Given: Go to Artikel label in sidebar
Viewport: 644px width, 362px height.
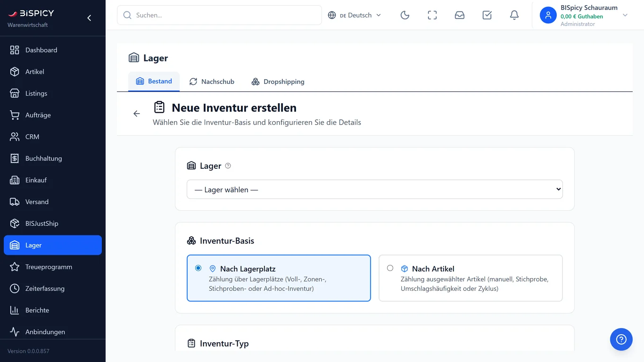Looking at the screenshot, I should [35, 72].
